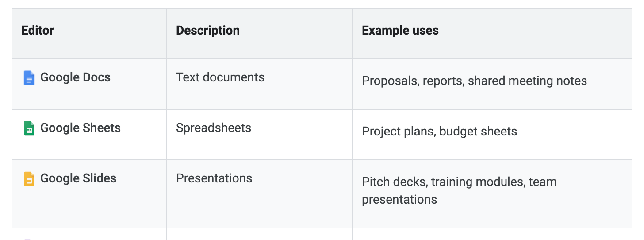Click the blue Google Docs icon
Viewport: 644px width, 240px height.
point(29,78)
